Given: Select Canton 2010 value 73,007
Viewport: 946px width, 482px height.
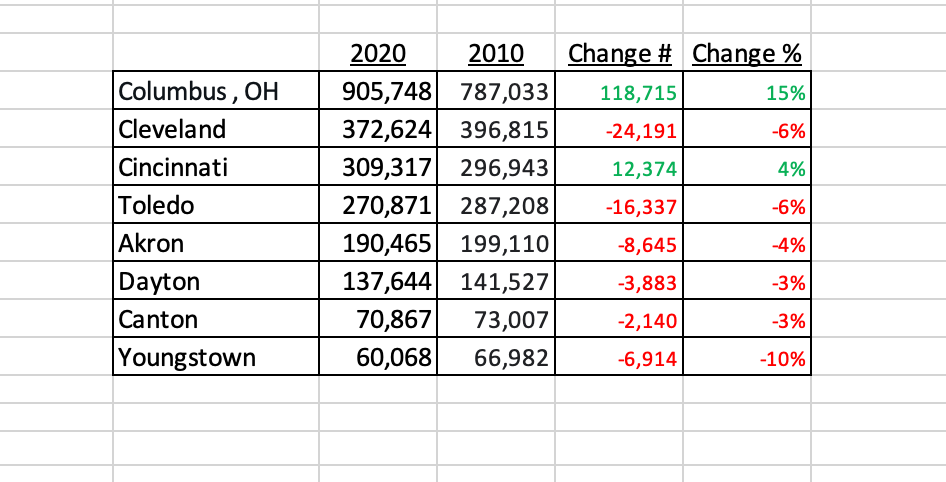Looking at the screenshot, I should [x=497, y=319].
